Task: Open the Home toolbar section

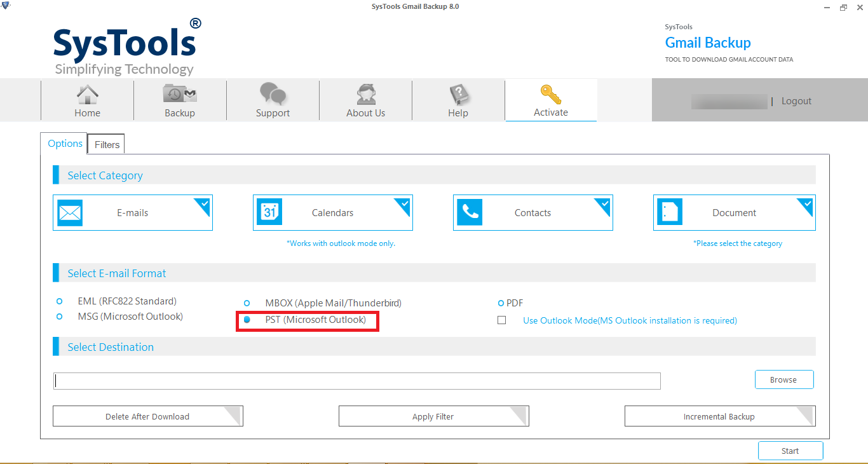Action: [88, 100]
